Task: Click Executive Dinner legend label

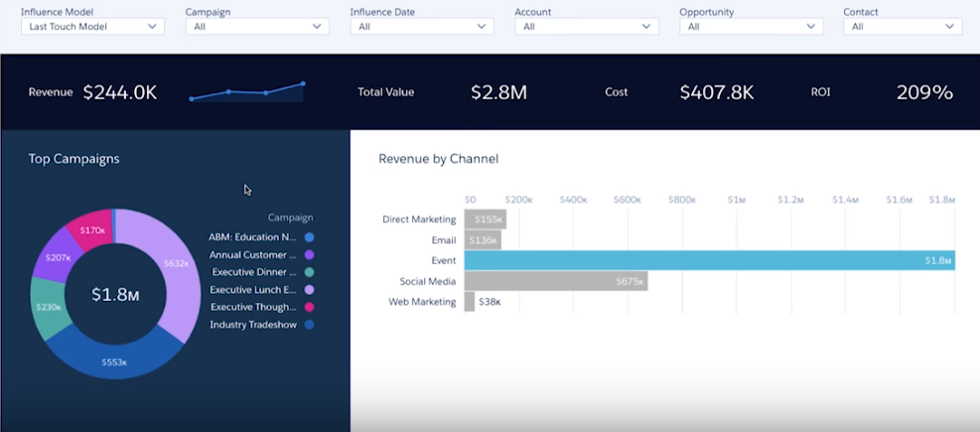Action: pos(254,272)
